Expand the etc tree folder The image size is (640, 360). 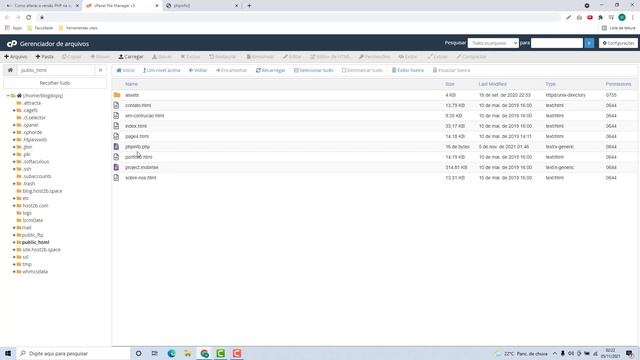tap(14, 198)
